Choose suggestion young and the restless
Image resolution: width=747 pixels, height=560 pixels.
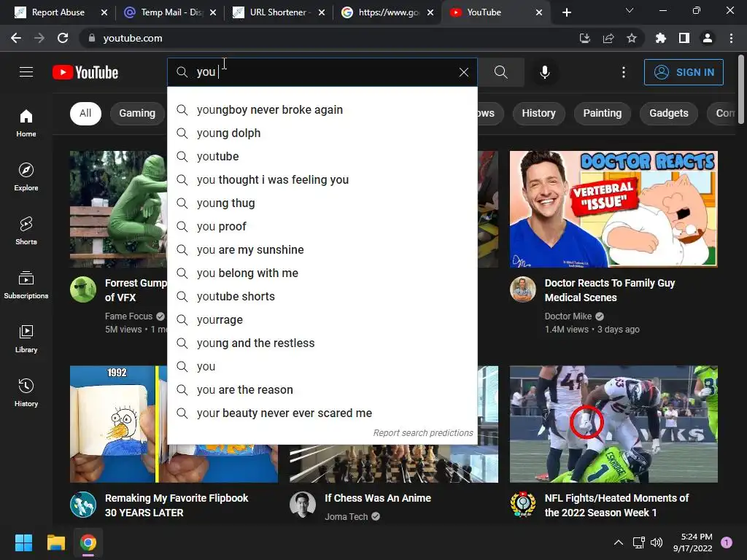(x=322, y=343)
